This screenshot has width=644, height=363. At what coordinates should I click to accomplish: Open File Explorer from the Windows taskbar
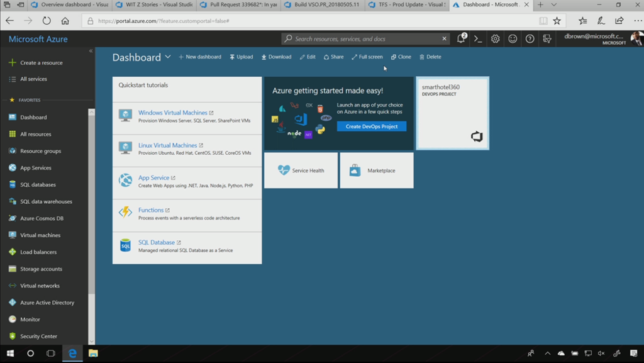(92, 354)
